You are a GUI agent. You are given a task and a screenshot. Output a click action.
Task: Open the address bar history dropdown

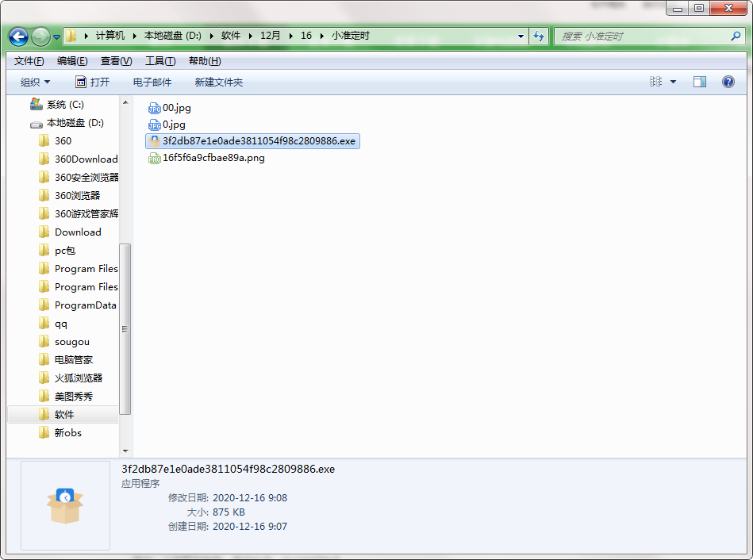coord(521,36)
